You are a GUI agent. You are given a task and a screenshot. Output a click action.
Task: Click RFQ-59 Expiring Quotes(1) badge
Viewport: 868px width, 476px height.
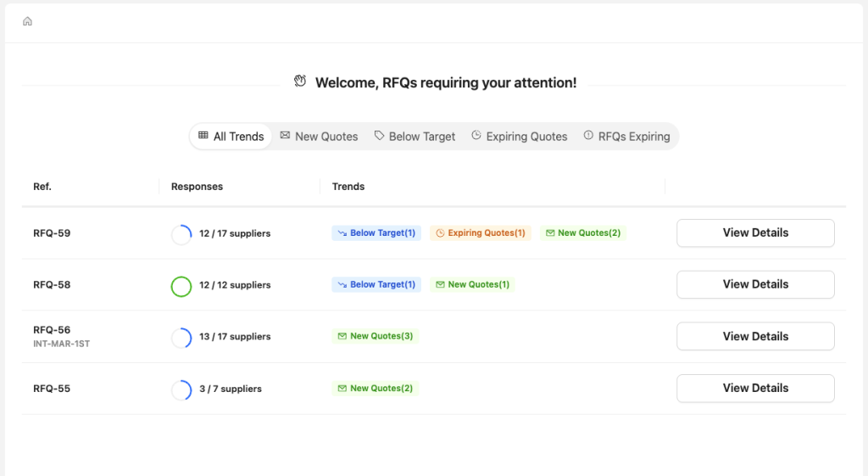click(480, 233)
